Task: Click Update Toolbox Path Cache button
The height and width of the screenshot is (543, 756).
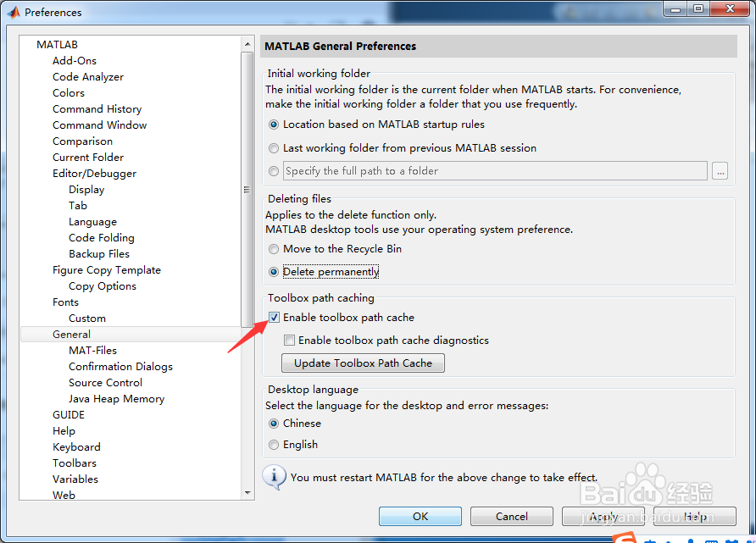Action: pos(363,363)
